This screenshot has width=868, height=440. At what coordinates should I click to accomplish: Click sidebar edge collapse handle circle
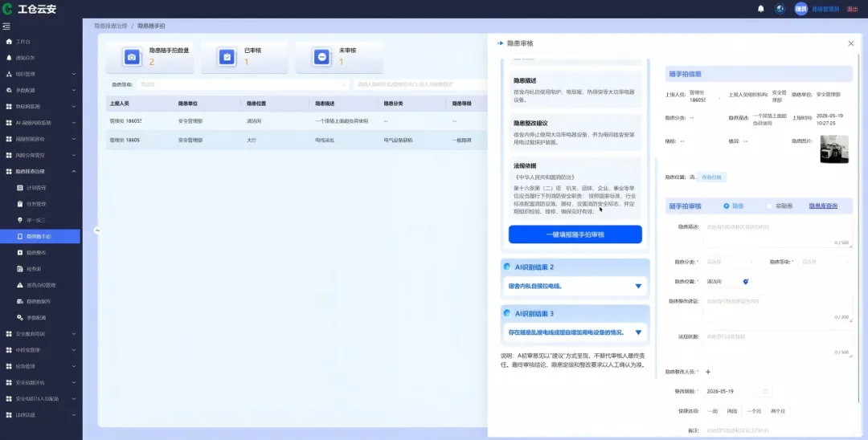point(97,230)
